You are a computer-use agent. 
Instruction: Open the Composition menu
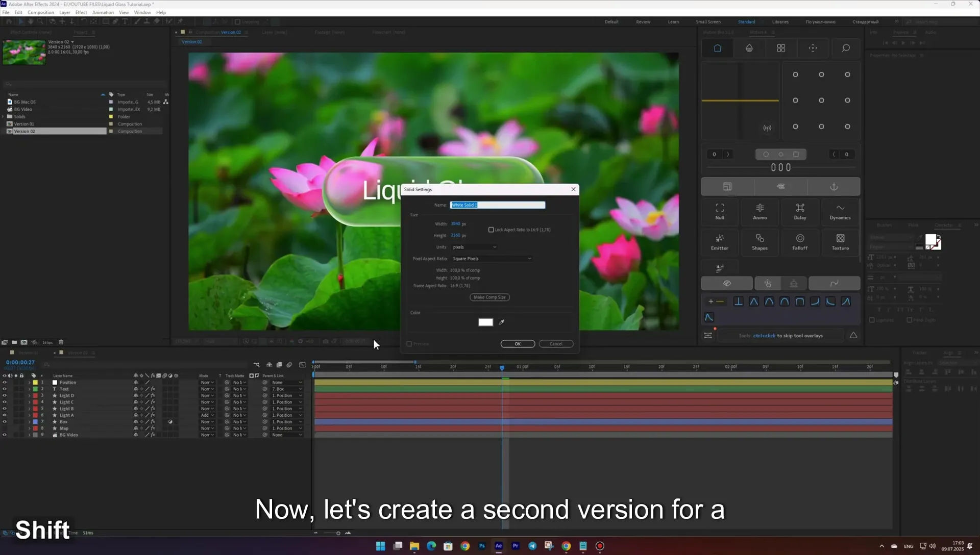coord(40,12)
